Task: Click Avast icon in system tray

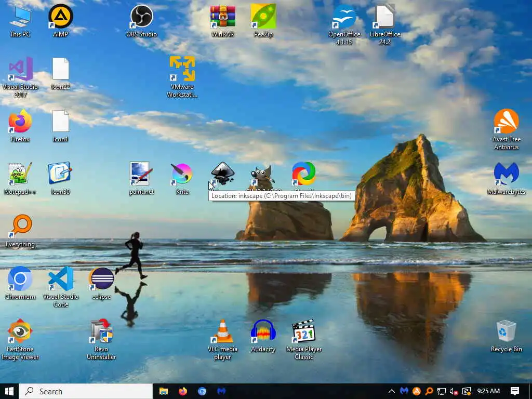Action: coord(416,391)
